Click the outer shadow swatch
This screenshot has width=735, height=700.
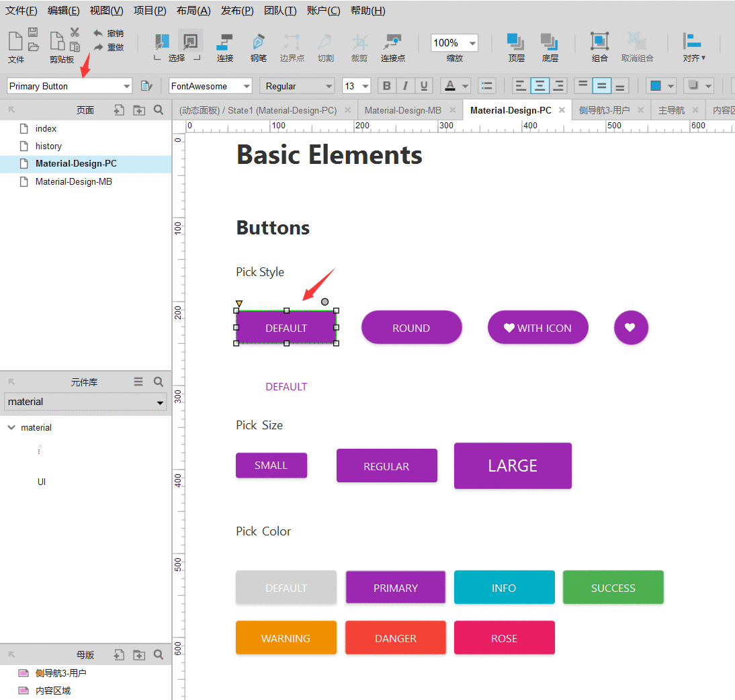tap(693, 86)
